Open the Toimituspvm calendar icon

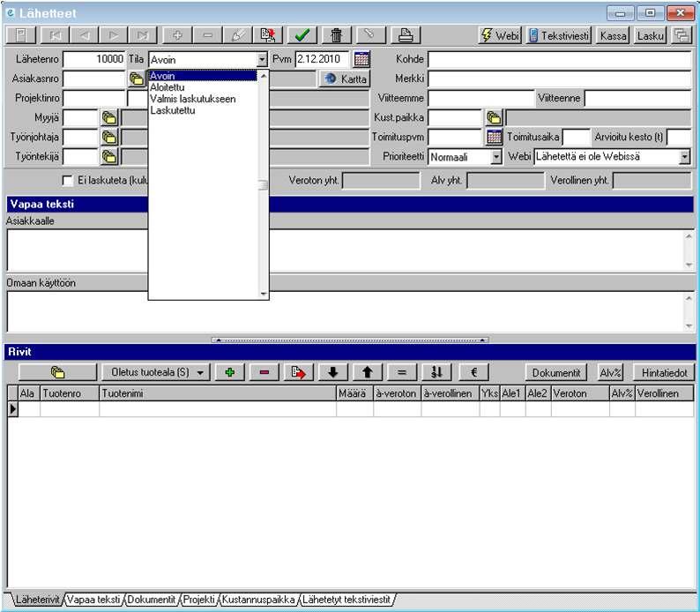pyautogui.click(x=494, y=137)
